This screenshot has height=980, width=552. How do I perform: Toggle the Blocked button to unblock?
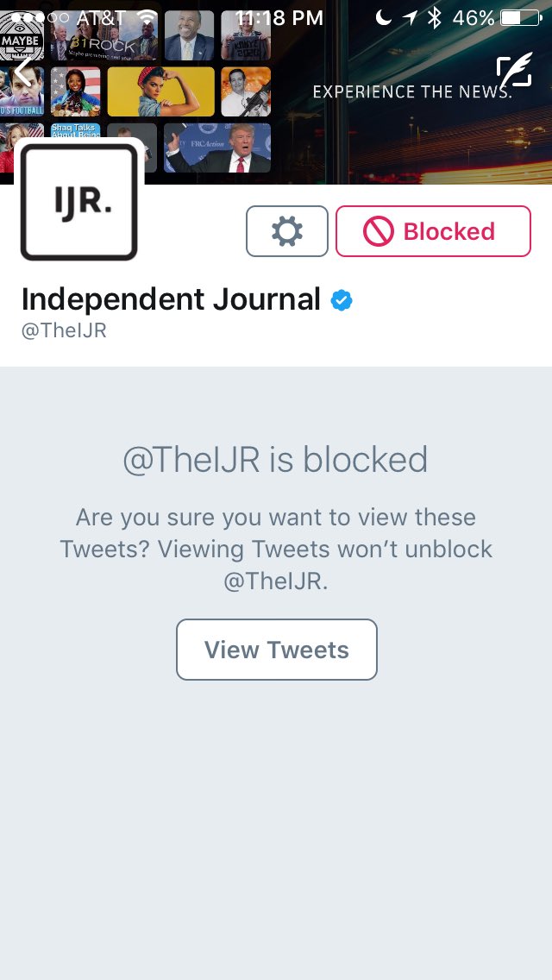(x=433, y=231)
